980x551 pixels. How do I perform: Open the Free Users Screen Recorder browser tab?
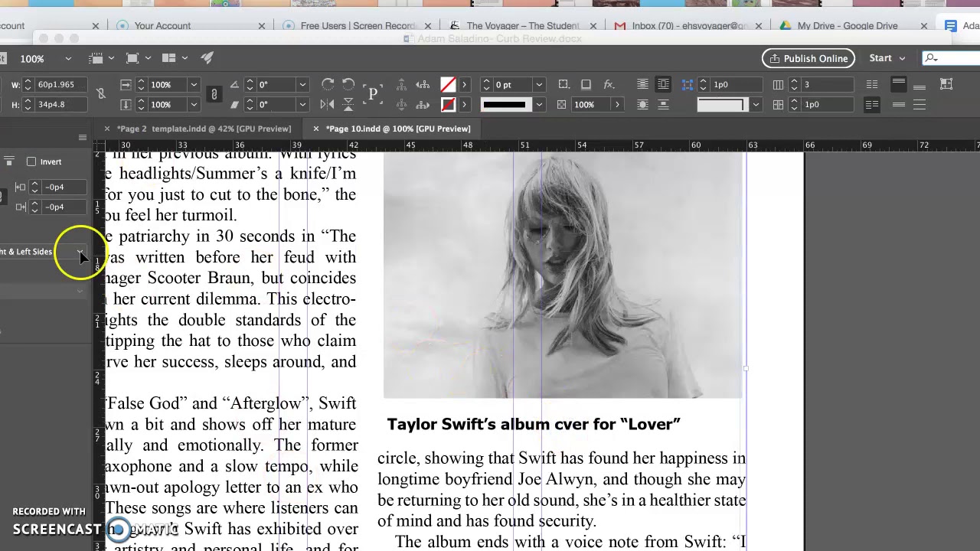(x=358, y=25)
